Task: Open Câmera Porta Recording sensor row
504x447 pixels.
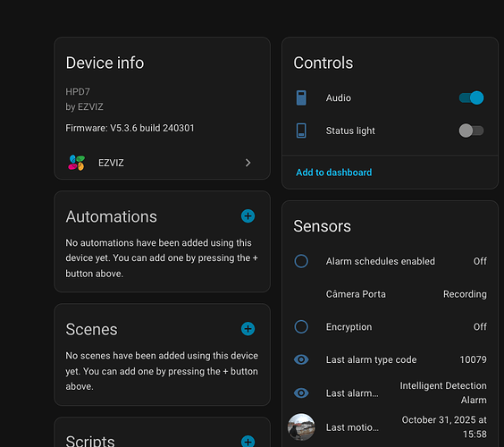Action: click(391, 294)
